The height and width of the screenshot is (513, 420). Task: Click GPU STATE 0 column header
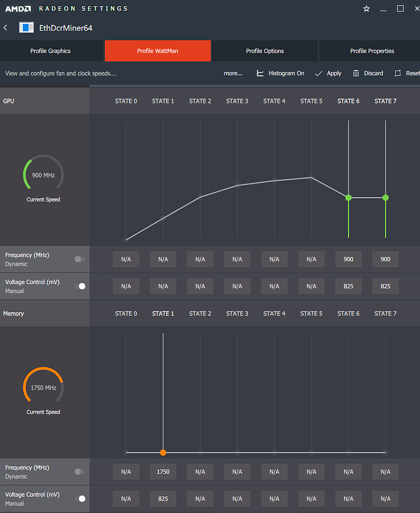(126, 101)
